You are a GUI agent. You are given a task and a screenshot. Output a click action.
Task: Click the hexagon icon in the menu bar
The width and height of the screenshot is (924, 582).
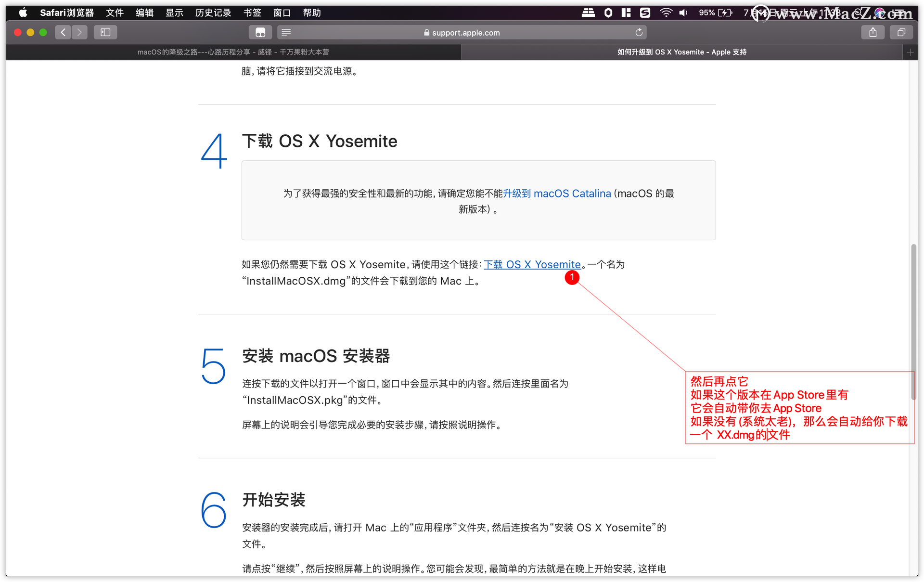coord(608,13)
